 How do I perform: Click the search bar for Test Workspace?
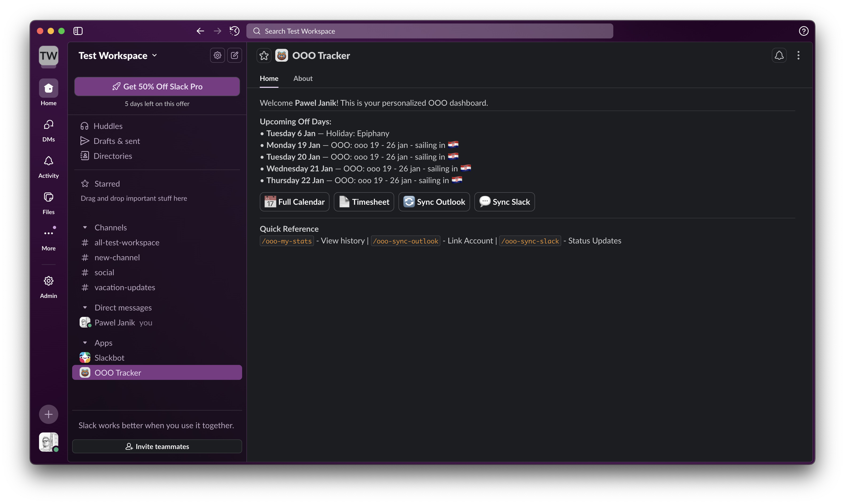tap(430, 31)
